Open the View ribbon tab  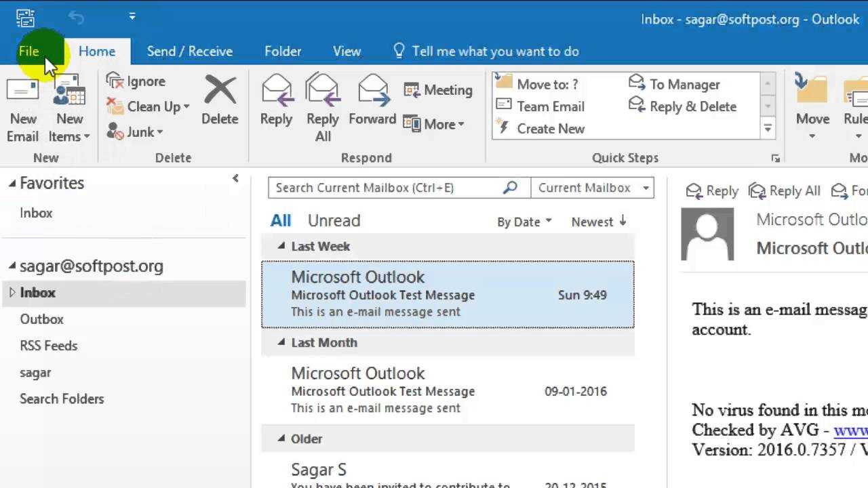(x=347, y=52)
